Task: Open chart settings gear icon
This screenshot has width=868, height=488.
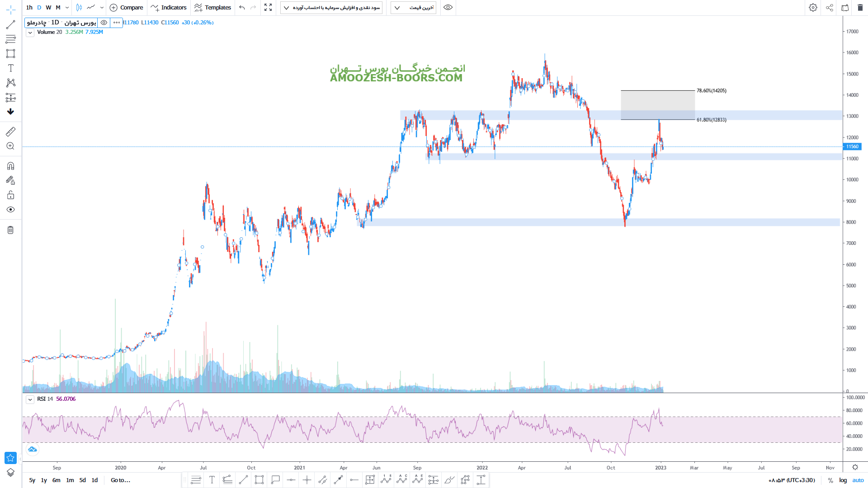Action: (x=813, y=8)
